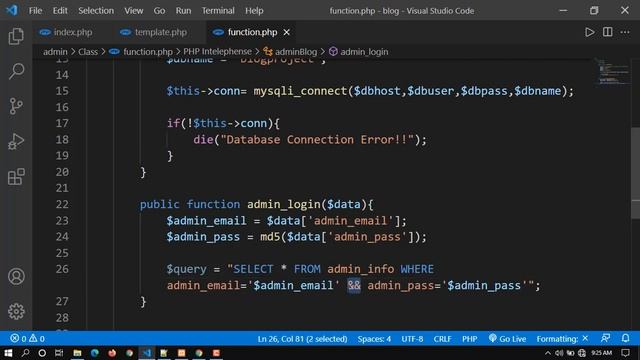The image size is (640, 360).
Task: Open File Explorer from taskbar
Action: click(77, 353)
